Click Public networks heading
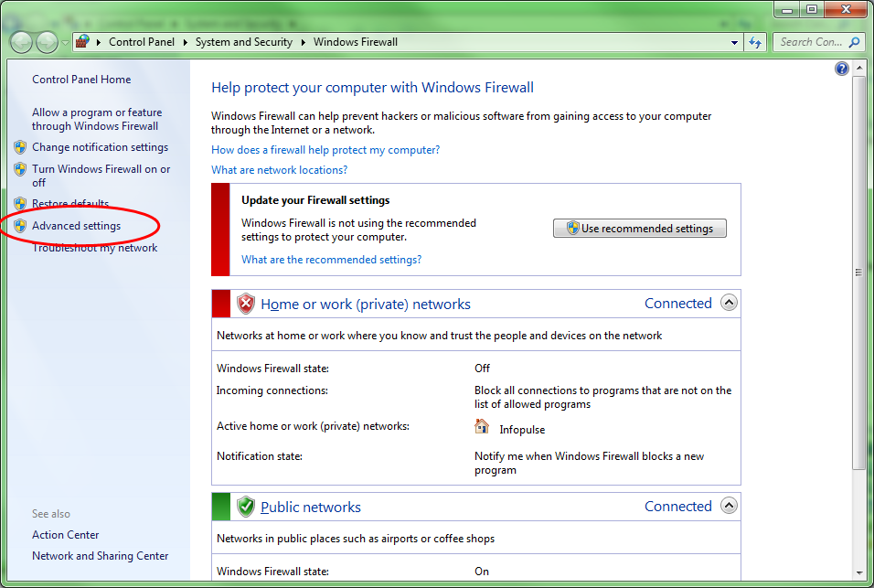Screen dimensions: 874x588 pos(311,508)
